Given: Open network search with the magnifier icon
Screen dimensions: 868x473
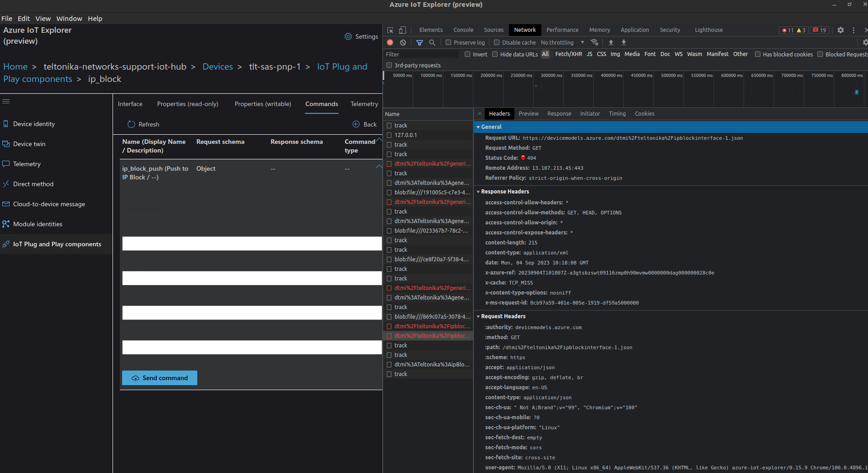Looking at the screenshot, I should point(432,42).
